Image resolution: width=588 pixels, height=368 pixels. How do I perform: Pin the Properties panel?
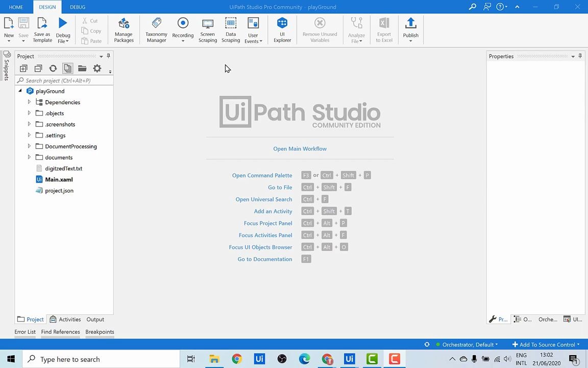(580, 56)
